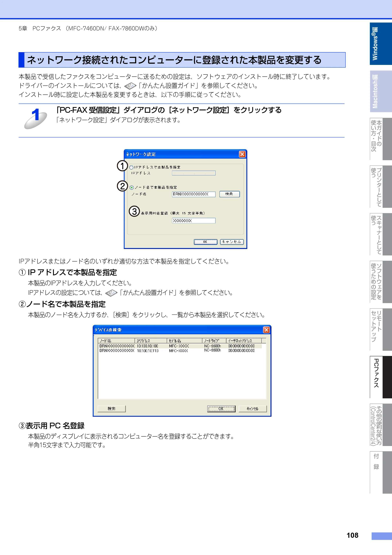Click CD guide icon beside ドライバーのインストールについては
This screenshot has height=555, width=392.
coord(130,86)
